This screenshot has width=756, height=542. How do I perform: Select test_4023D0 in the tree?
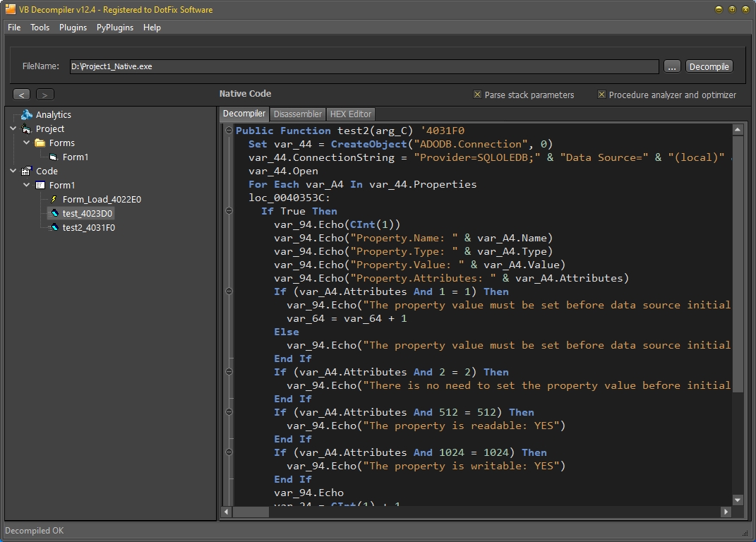[88, 213]
